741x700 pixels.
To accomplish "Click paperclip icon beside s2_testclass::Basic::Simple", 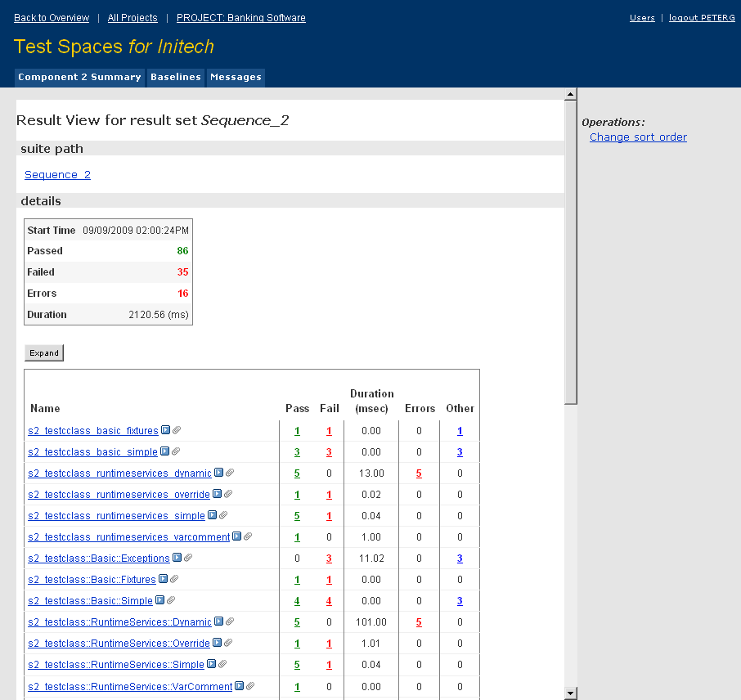I will 171,600.
